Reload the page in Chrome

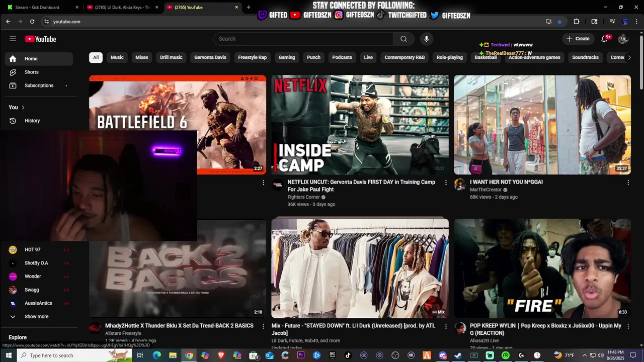[x=32, y=22]
